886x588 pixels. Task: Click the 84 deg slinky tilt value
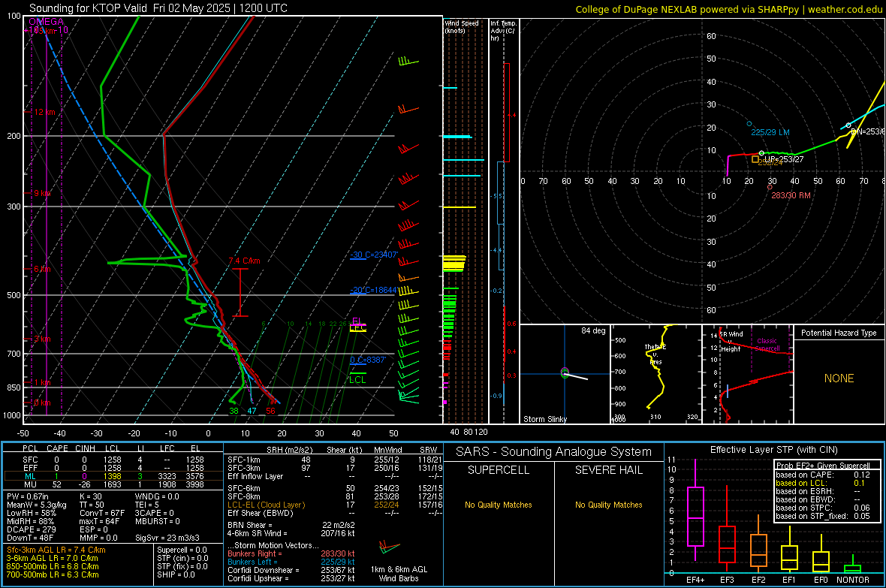tap(593, 330)
